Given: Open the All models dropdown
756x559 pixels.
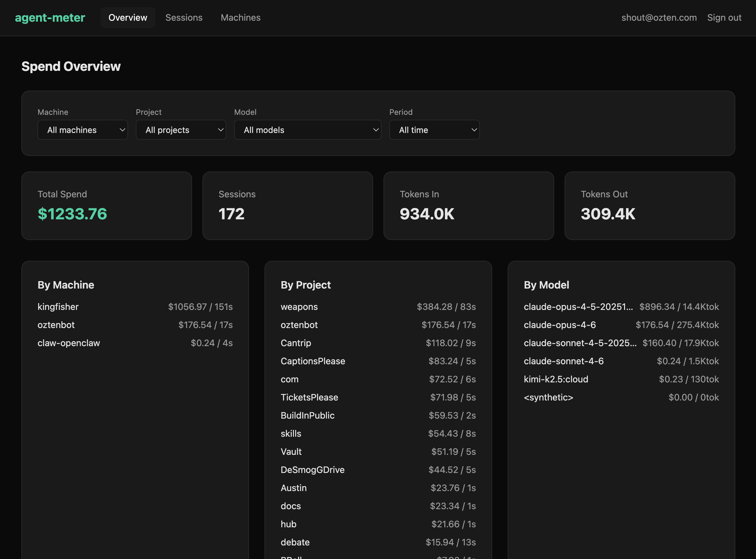Looking at the screenshot, I should [x=307, y=130].
